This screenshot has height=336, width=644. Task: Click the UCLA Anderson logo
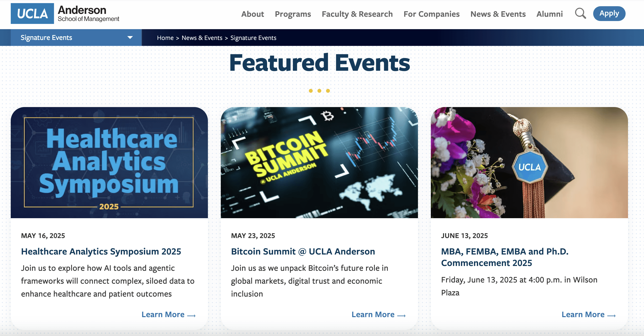point(65,14)
